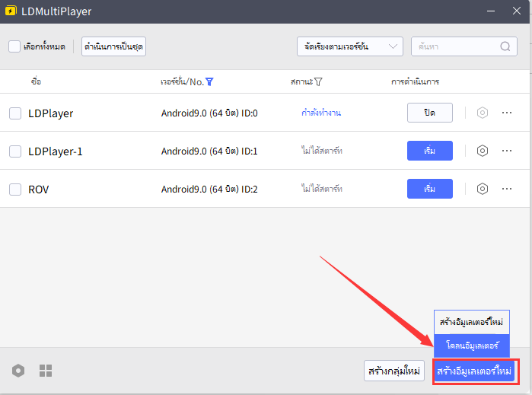Tick the select all checkbox
The width and height of the screenshot is (532, 395).
[14, 46]
